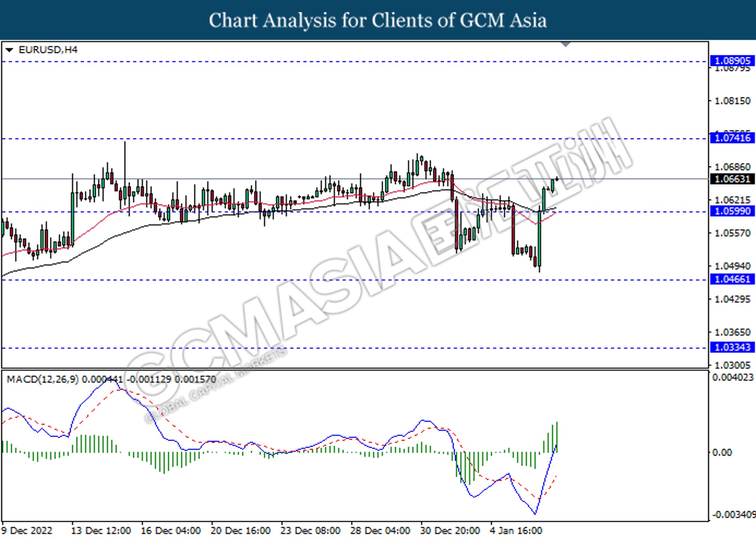The height and width of the screenshot is (540, 756).
Task: Click the 16 Dec 04:00 time label
Action: coord(171,531)
